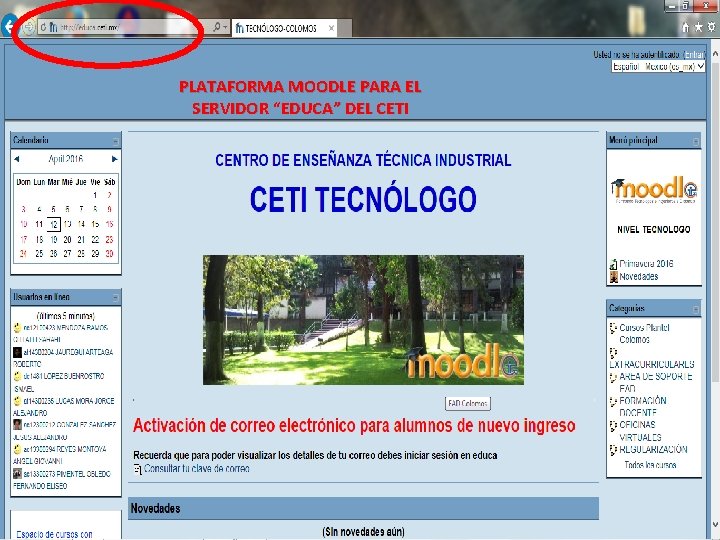Click AREA DE SOPORTE EAD category icon

tap(613, 377)
